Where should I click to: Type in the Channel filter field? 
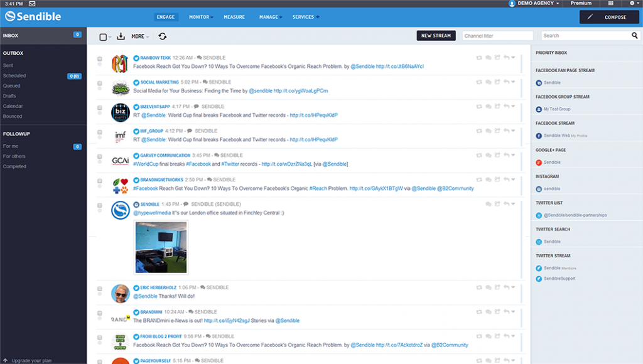point(497,36)
